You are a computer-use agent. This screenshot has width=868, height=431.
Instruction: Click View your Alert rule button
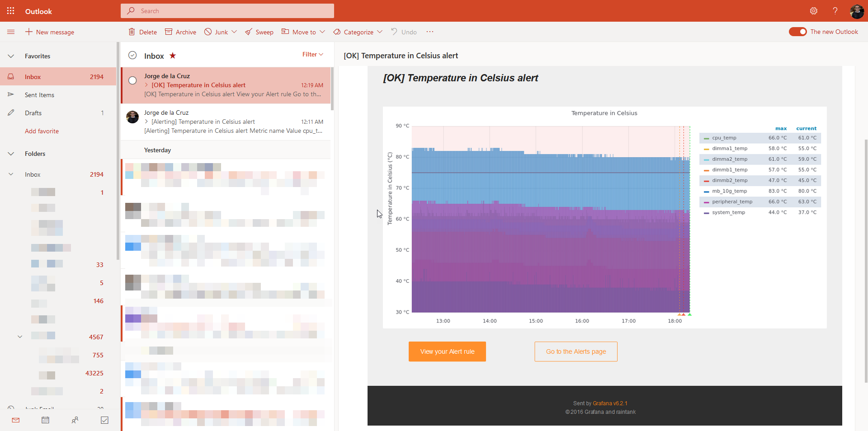[x=447, y=351]
